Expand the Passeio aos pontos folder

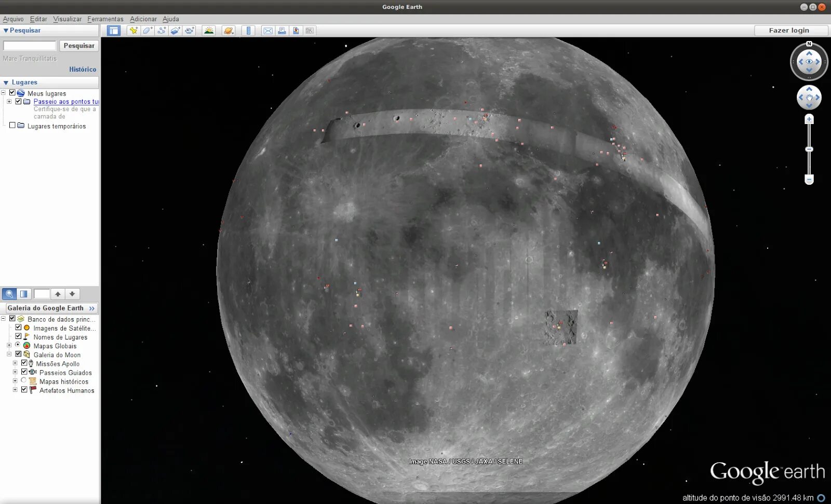pos(9,101)
